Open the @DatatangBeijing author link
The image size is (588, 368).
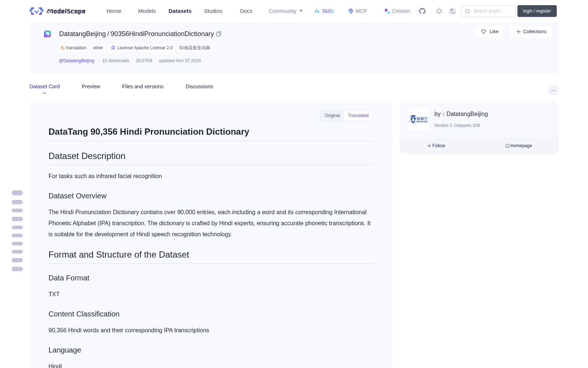coord(76,61)
